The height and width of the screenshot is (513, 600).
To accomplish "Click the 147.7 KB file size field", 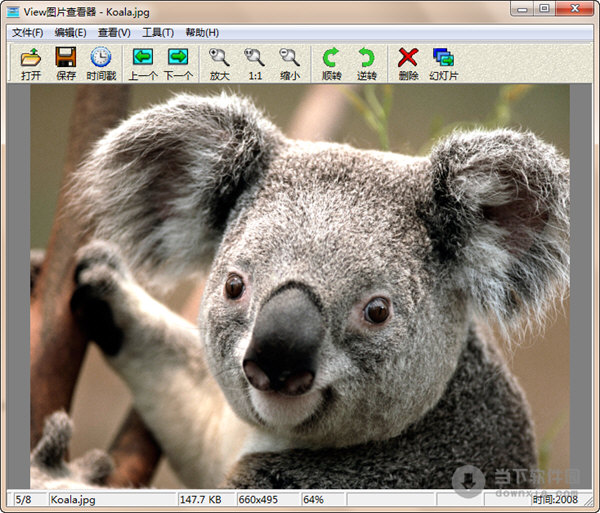I will [x=206, y=500].
